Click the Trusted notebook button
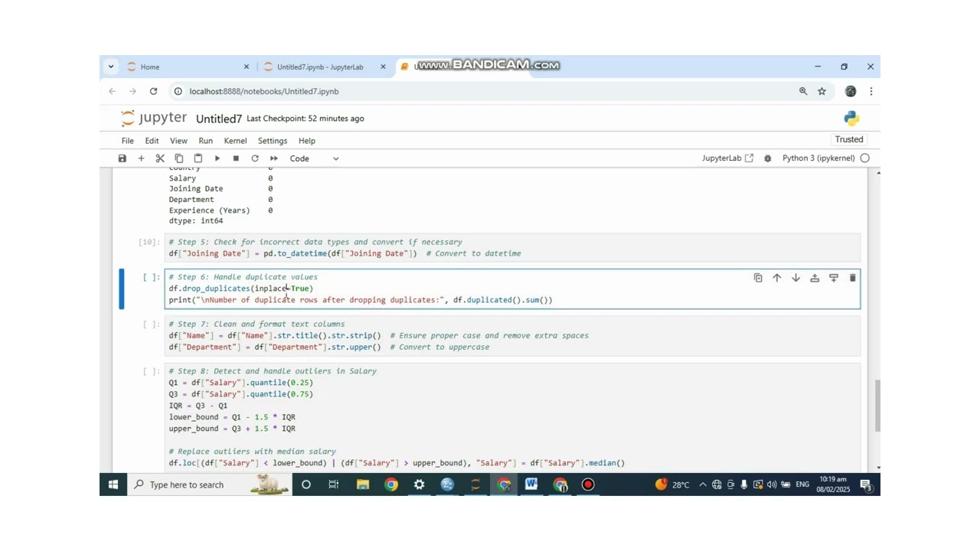This screenshot has width=980, height=551. [849, 139]
